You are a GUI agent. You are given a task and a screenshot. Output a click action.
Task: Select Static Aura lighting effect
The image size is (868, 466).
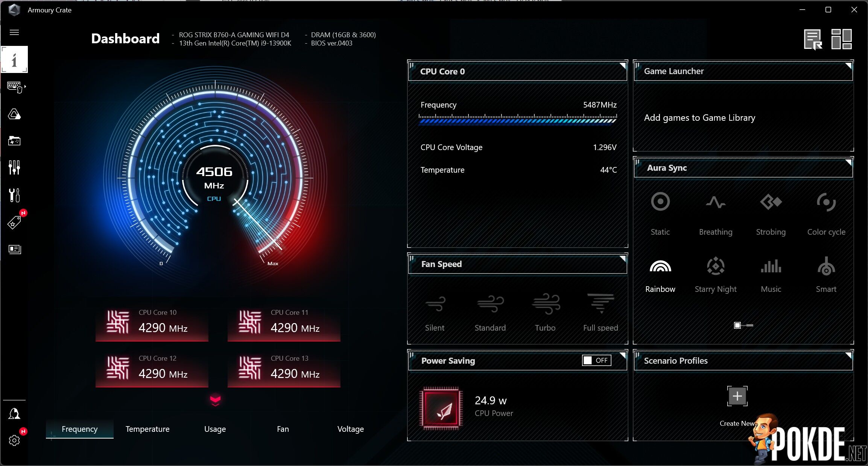tap(660, 214)
